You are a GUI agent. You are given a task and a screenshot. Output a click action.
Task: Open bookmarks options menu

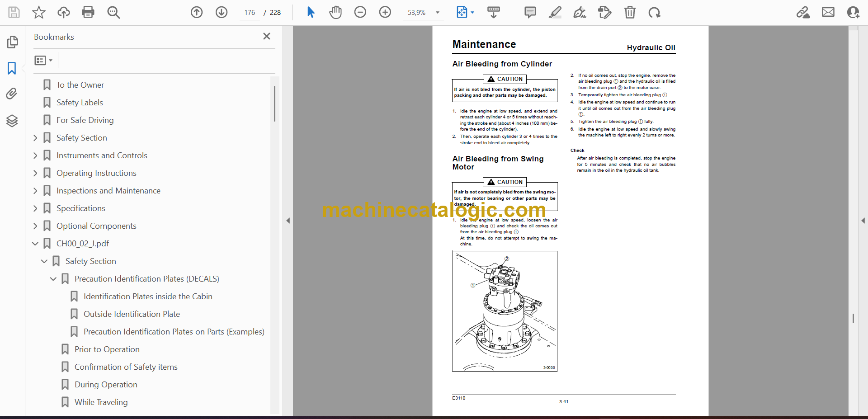[x=43, y=60]
